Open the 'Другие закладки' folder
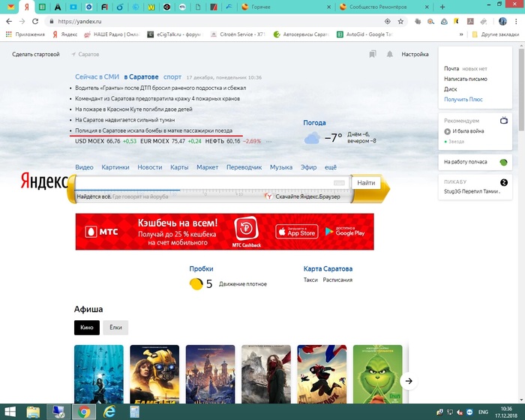Viewport: 525px width, 420px height. [495, 34]
